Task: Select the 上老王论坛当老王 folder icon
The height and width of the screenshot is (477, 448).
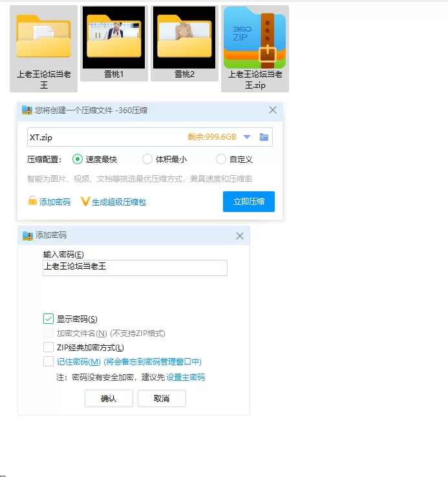Action: (43, 37)
